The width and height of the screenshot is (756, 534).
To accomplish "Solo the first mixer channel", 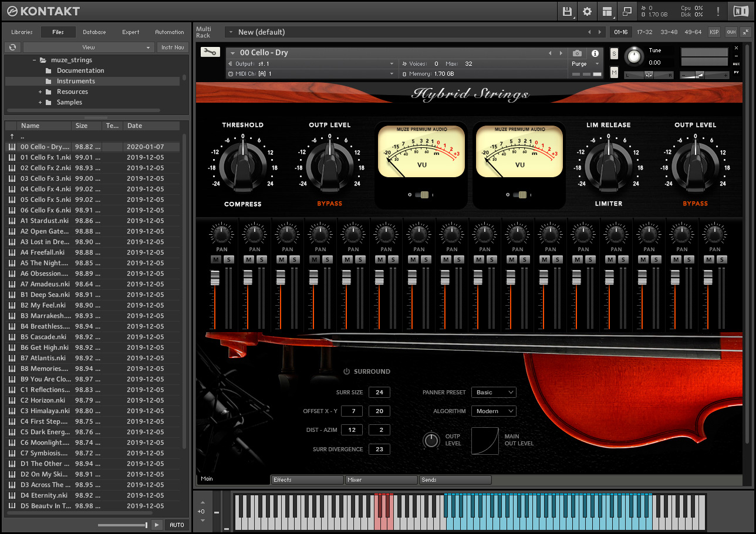I will click(228, 259).
